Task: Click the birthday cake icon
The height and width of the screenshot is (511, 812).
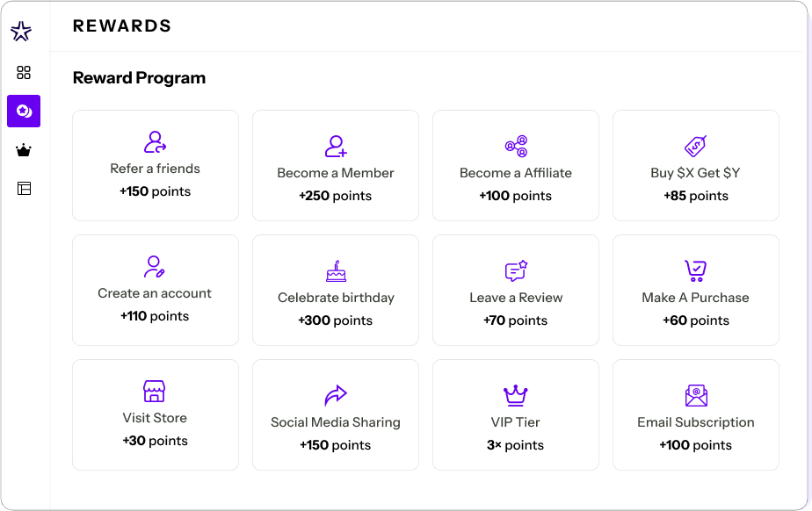Action: click(336, 271)
